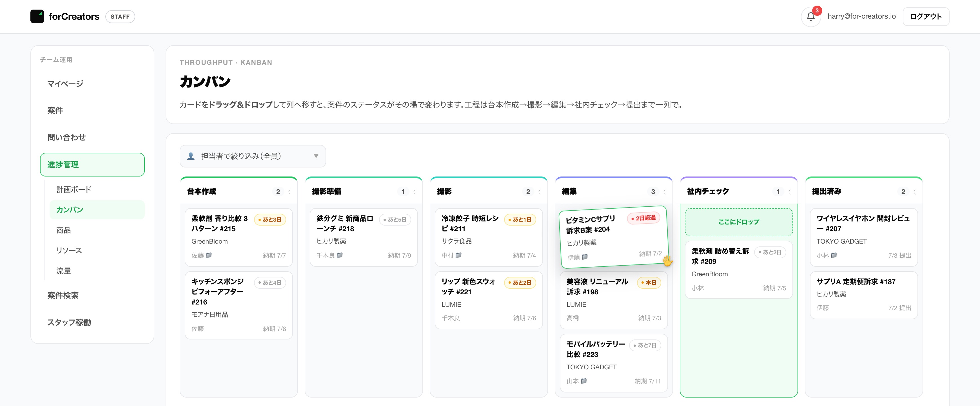Click the 本日 badge on card #198

649,283
